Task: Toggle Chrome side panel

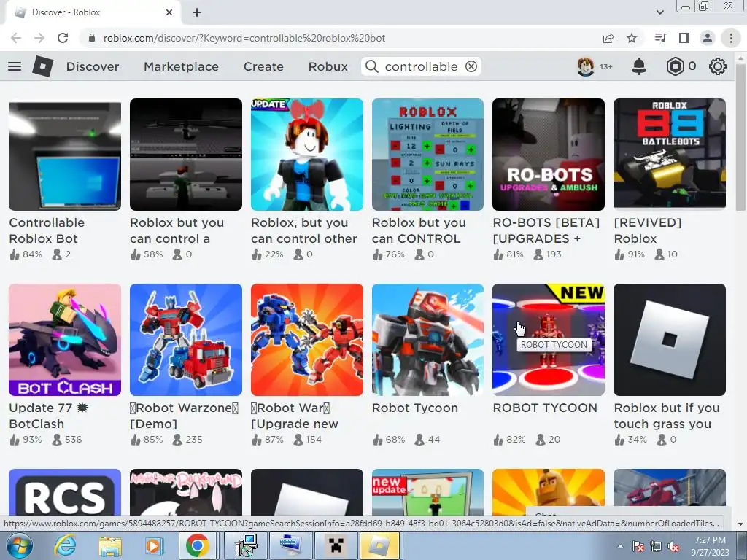Action: click(684, 38)
